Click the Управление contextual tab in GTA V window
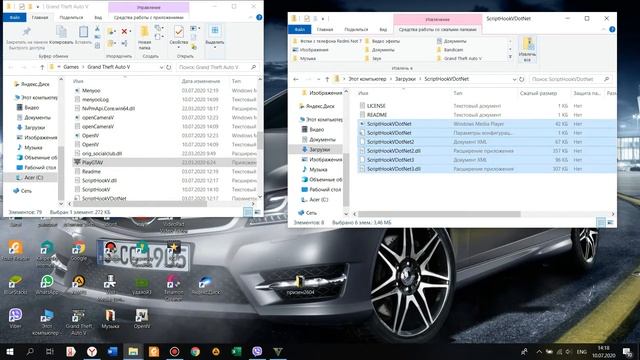The height and width of the screenshot is (360, 640). coord(149,7)
